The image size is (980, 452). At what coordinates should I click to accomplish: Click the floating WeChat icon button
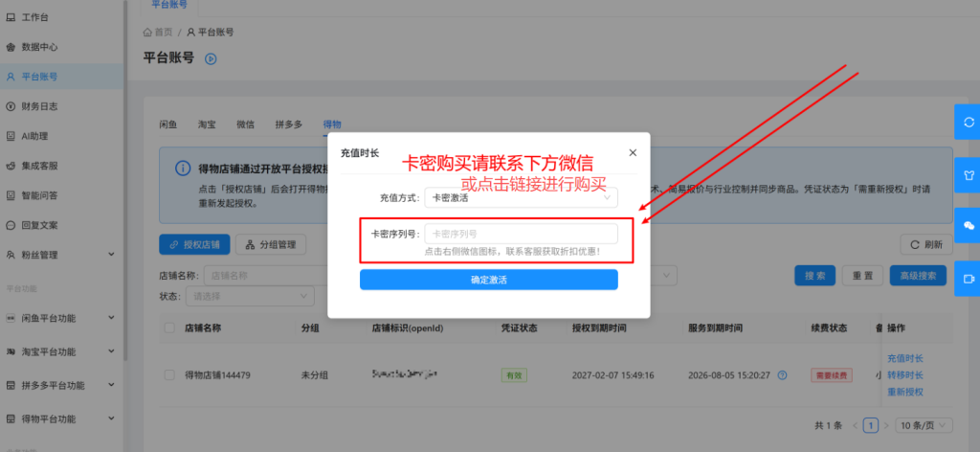pos(969,226)
